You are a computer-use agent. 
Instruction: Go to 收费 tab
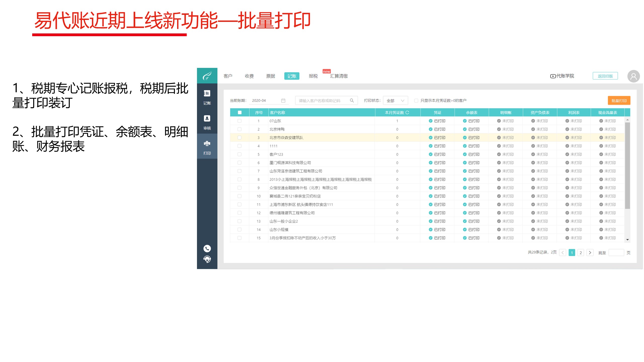click(x=249, y=76)
